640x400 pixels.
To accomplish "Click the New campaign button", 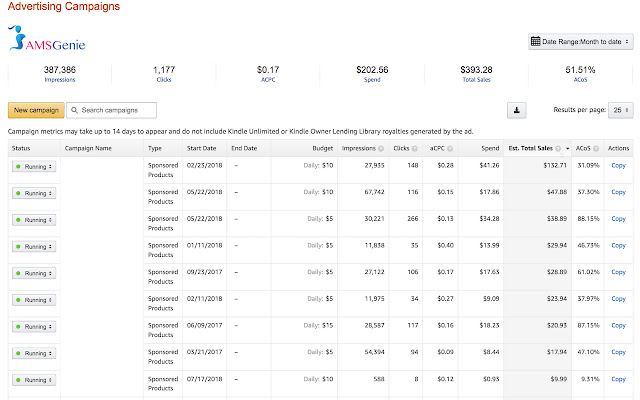I will pos(36,110).
